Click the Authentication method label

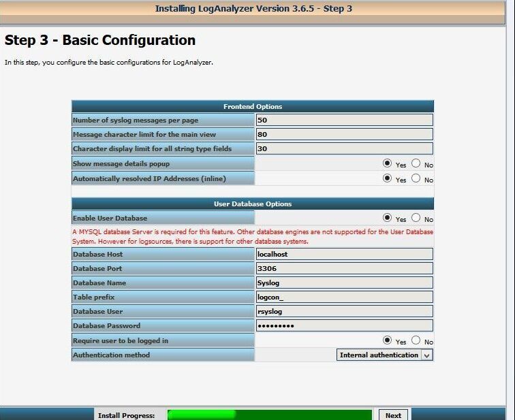(111, 355)
